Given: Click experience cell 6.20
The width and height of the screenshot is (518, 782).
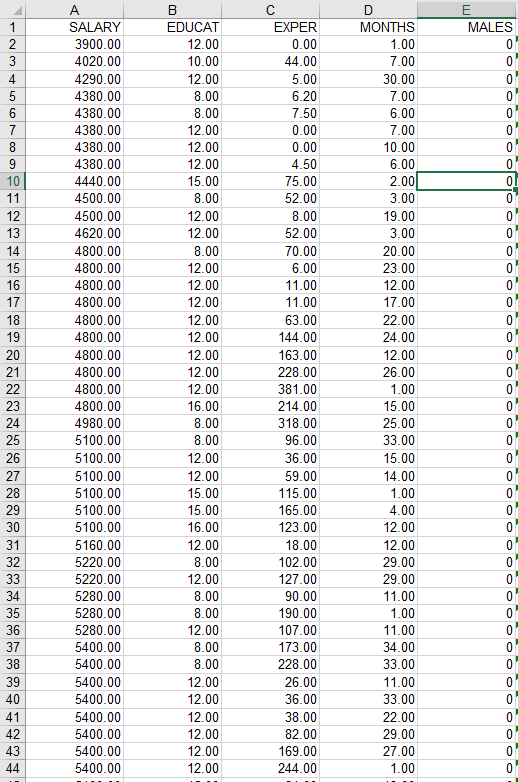Looking at the screenshot, I should (x=270, y=96).
